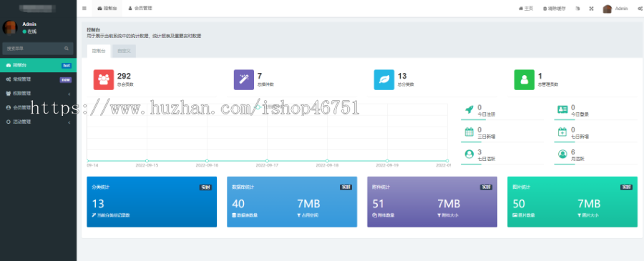Click the progress bar under 今日登录
This screenshot has height=261, width=644.
point(595,119)
